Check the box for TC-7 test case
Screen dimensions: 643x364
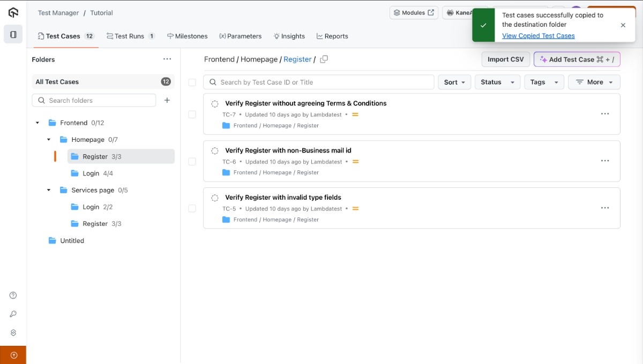(x=192, y=115)
